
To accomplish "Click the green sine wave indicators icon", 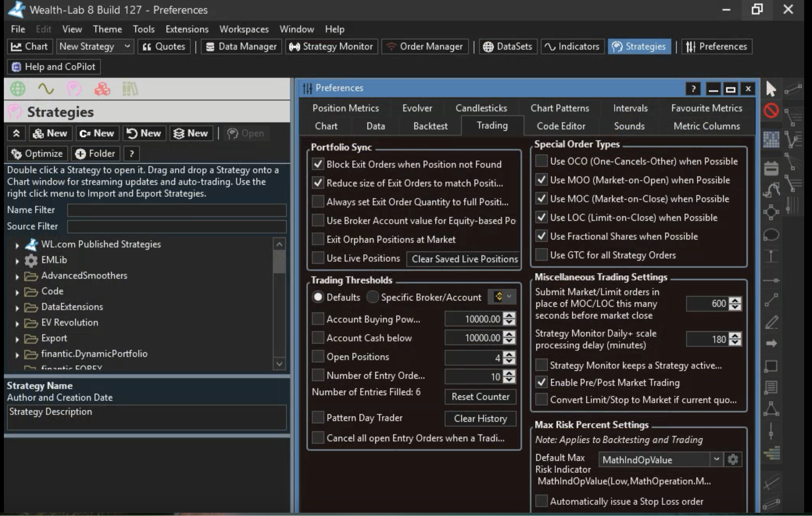I will tap(46, 89).
